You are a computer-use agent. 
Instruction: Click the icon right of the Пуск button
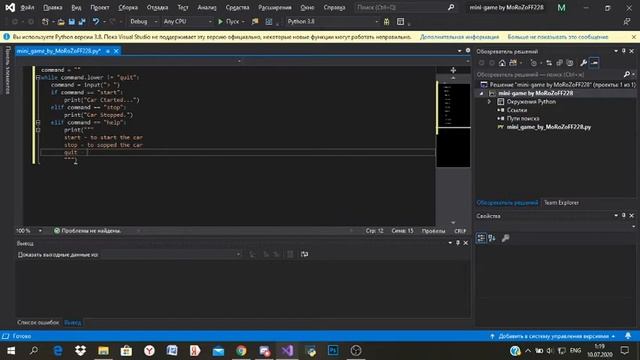click(x=255, y=21)
